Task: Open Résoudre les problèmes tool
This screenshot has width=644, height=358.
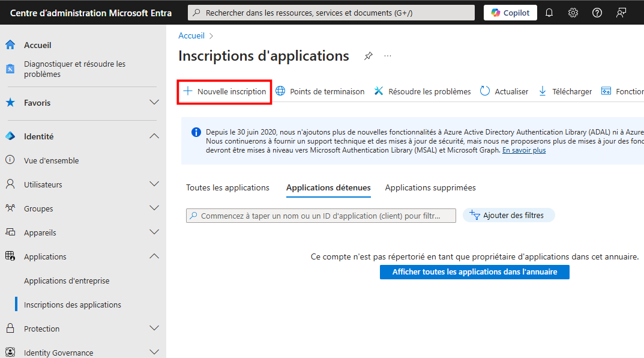Action: (422, 92)
